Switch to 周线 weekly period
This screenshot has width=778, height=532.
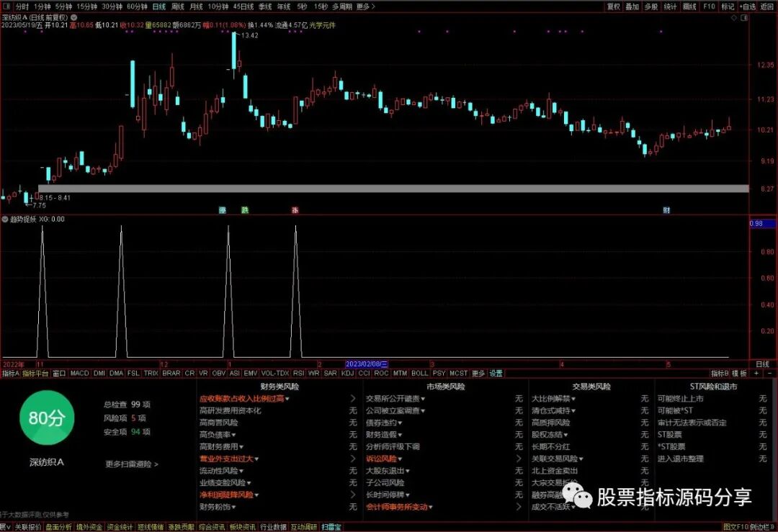pyautogui.click(x=178, y=6)
